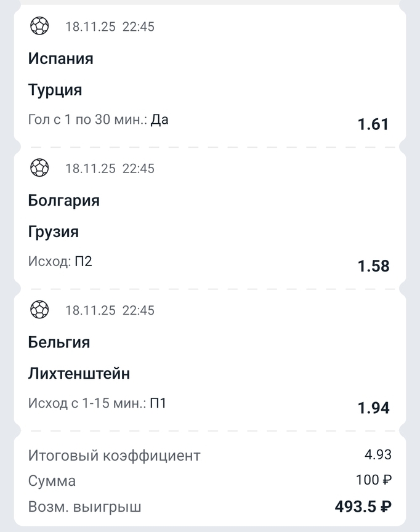Click the 1.58 odds value
Viewport: 420px width, 532px height.
[x=373, y=266]
